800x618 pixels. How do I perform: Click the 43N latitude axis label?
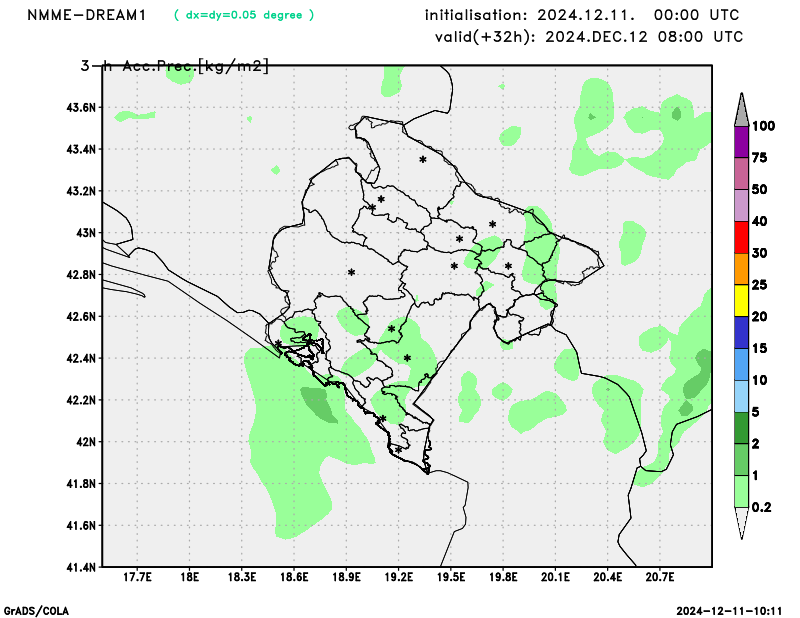[x=86, y=233]
